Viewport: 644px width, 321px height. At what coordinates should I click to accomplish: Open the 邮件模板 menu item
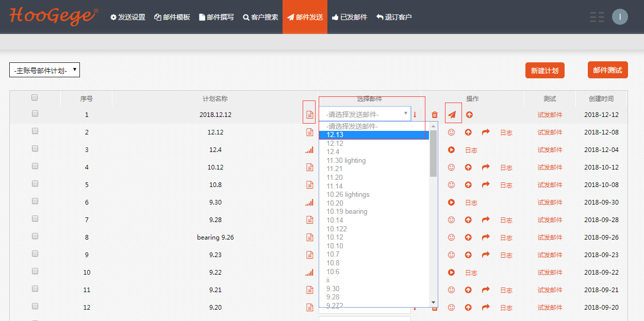[172, 17]
